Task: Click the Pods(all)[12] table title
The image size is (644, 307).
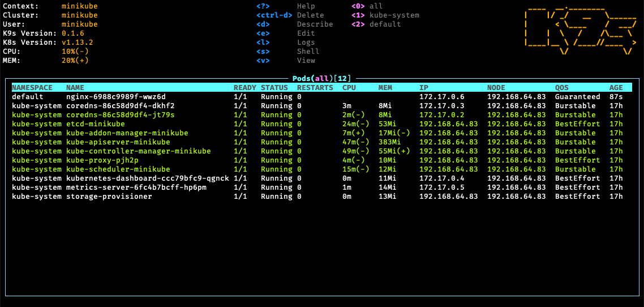Action: tap(321, 78)
